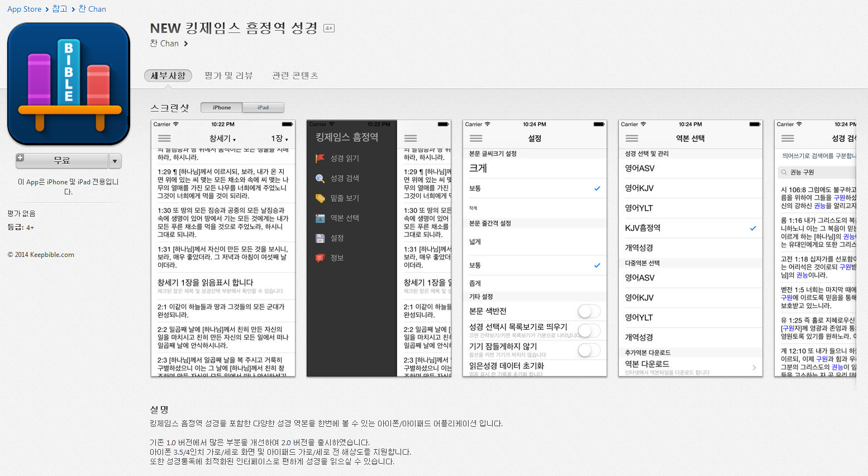Screen dimensions: 868x476
Task: Select iPhone screenshots segment
Action: coord(222,107)
